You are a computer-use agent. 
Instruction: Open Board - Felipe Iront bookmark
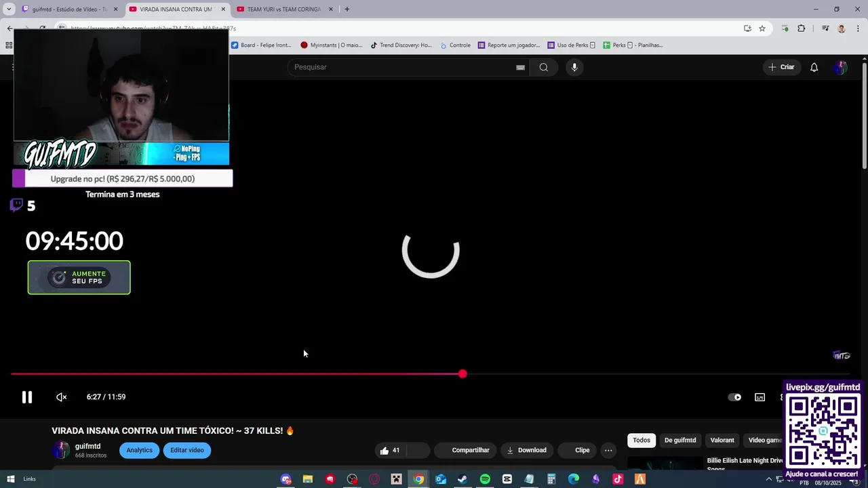(x=260, y=45)
